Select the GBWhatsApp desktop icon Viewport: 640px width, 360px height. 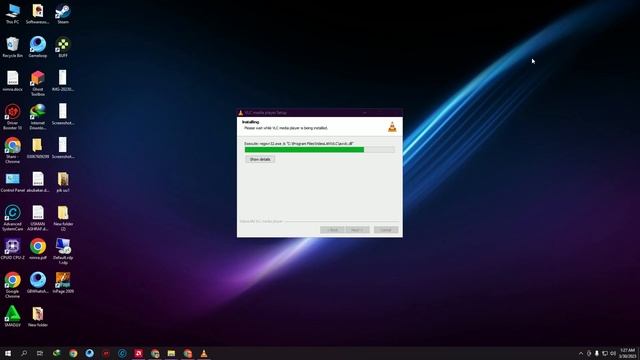(x=38, y=283)
